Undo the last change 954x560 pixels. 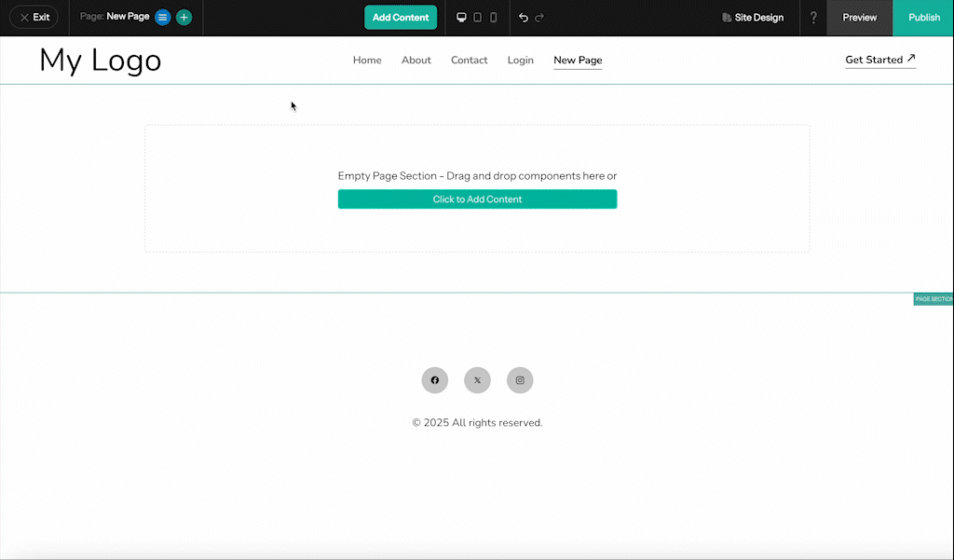(523, 17)
